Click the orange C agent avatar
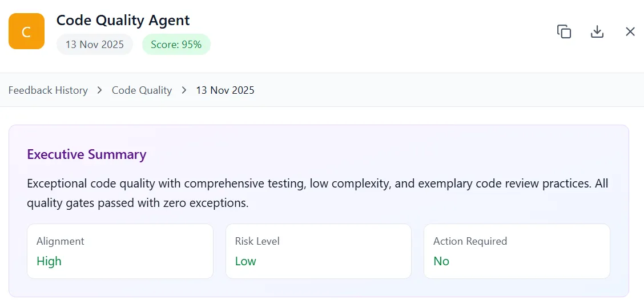Screen dimensions: 644x303 click(26, 31)
